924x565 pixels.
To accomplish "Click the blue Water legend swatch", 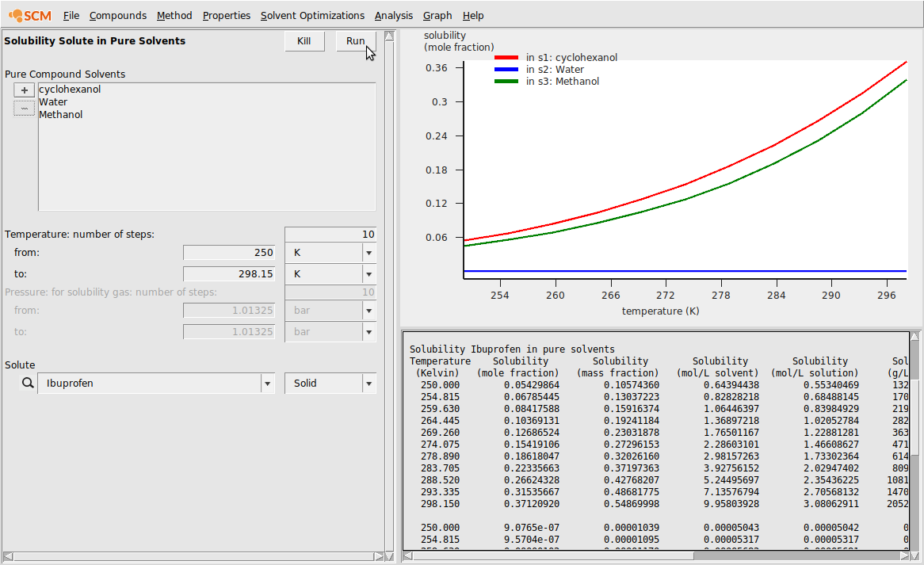I will [x=506, y=70].
